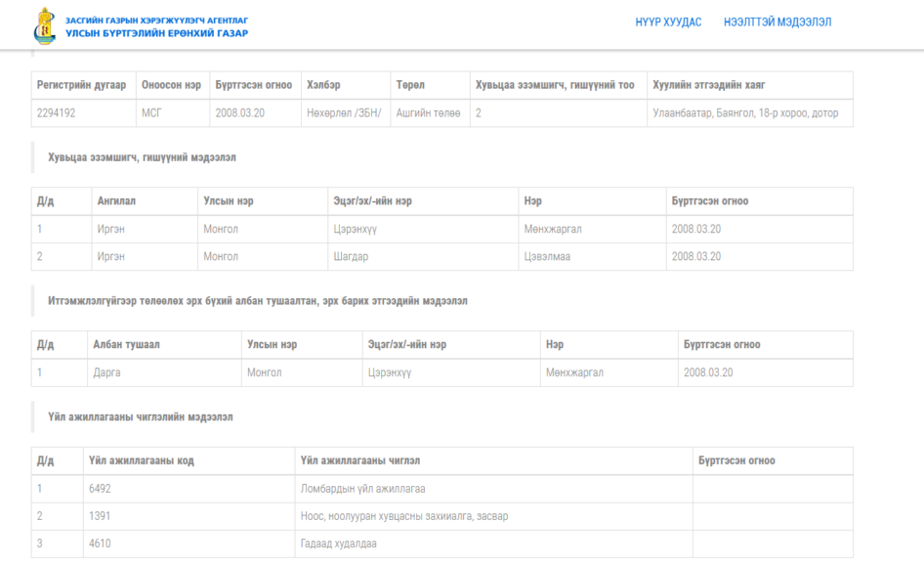The width and height of the screenshot is (924, 567).
Task: Click the Шагдар parent name cell
Action: pyautogui.click(x=423, y=257)
